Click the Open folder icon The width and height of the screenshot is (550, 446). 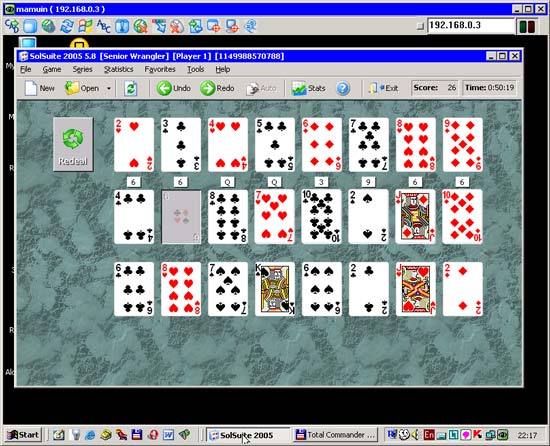point(72,88)
